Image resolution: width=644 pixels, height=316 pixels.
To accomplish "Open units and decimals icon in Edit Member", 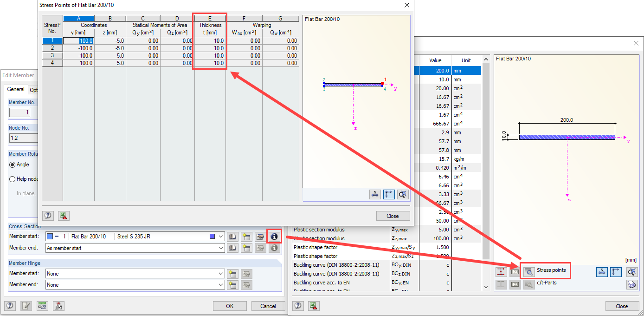I will point(42,306).
